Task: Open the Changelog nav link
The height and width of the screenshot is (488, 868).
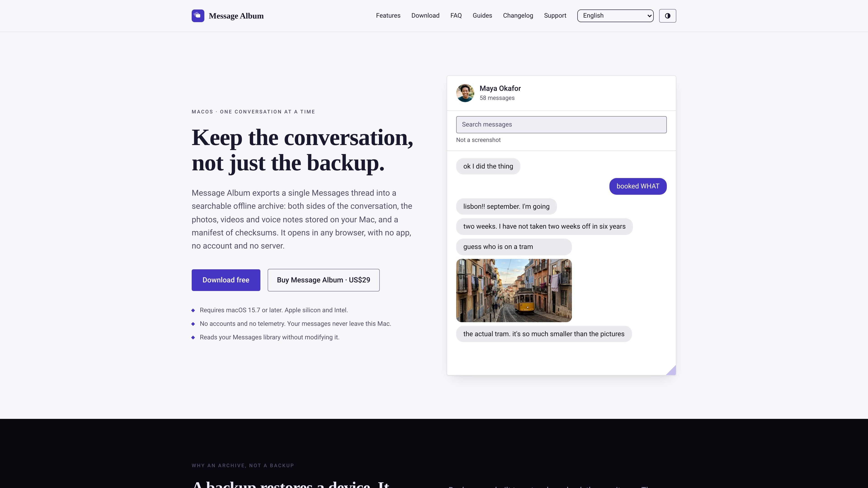Action: 518,16
